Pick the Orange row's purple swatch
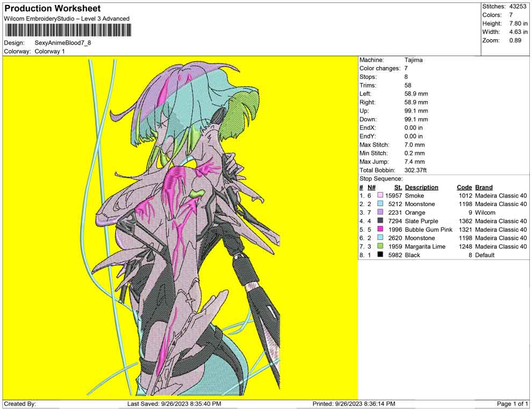Screen dimensions: 532x409 click(380, 212)
